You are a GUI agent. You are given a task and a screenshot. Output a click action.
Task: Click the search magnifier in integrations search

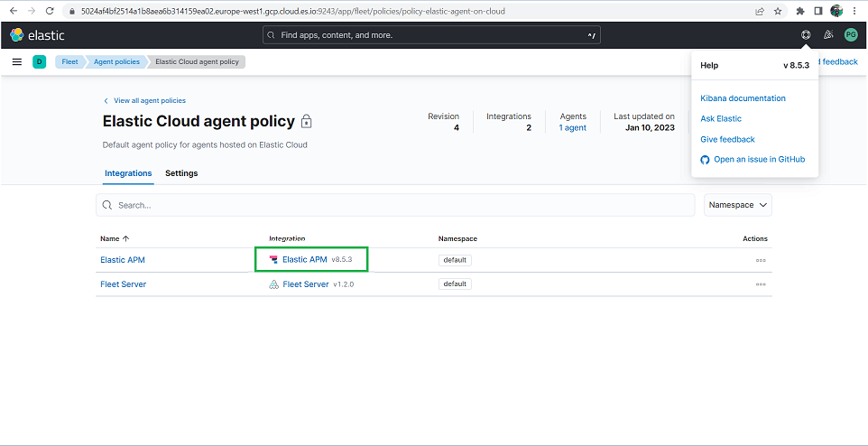coord(108,205)
